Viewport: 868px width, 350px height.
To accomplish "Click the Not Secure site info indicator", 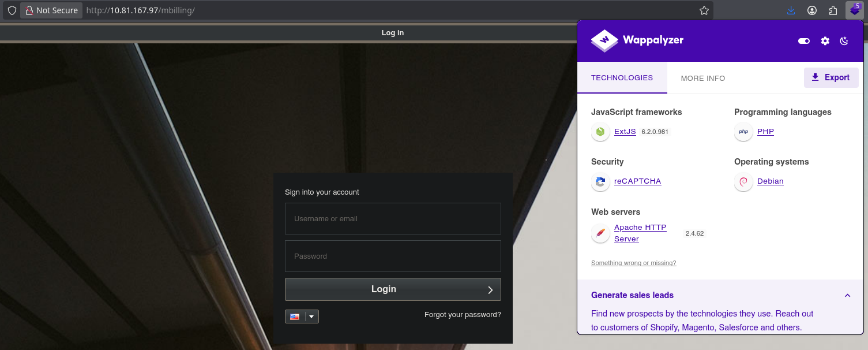I will [51, 10].
